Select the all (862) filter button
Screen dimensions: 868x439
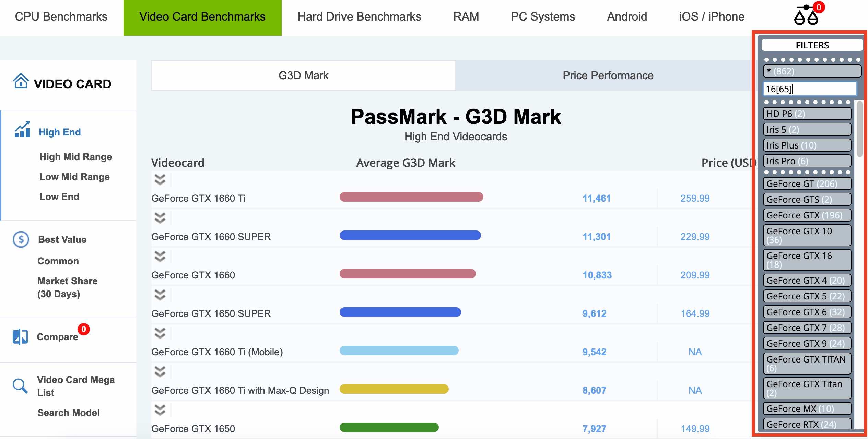[812, 71]
